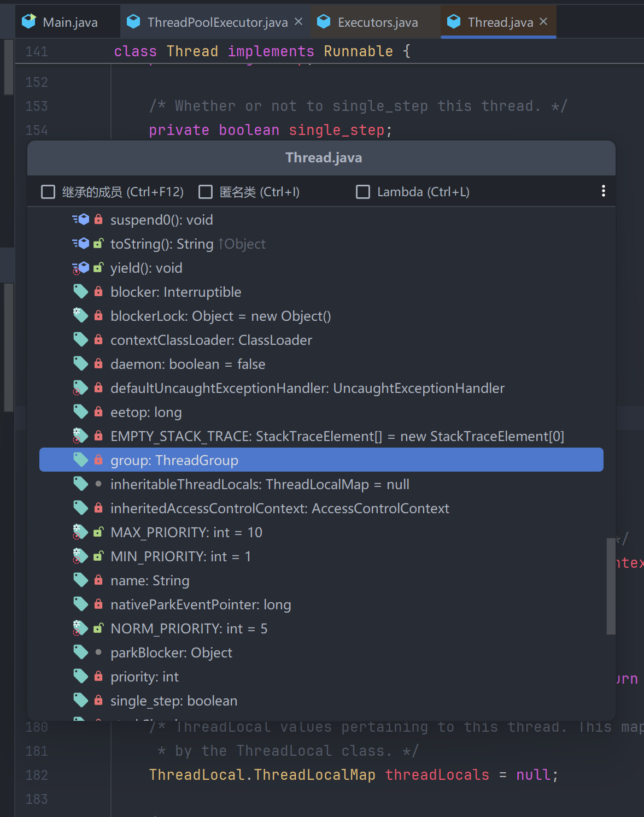Click the static method icon beside yield()
This screenshot has height=817, width=644.
(81, 268)
